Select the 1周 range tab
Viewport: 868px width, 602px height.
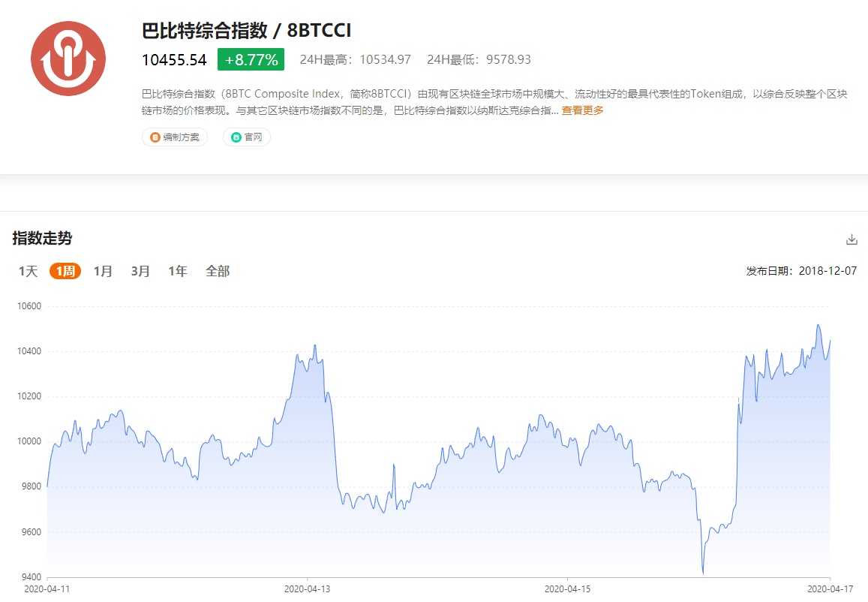pos(65,271)
